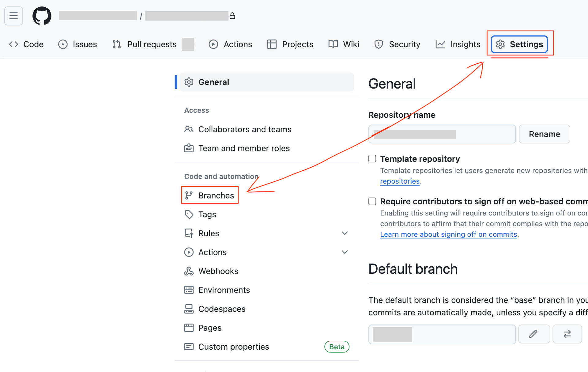Open Environments settings in sidebar
Viewport: 588px width, 372px height.
tap(224, 290)
